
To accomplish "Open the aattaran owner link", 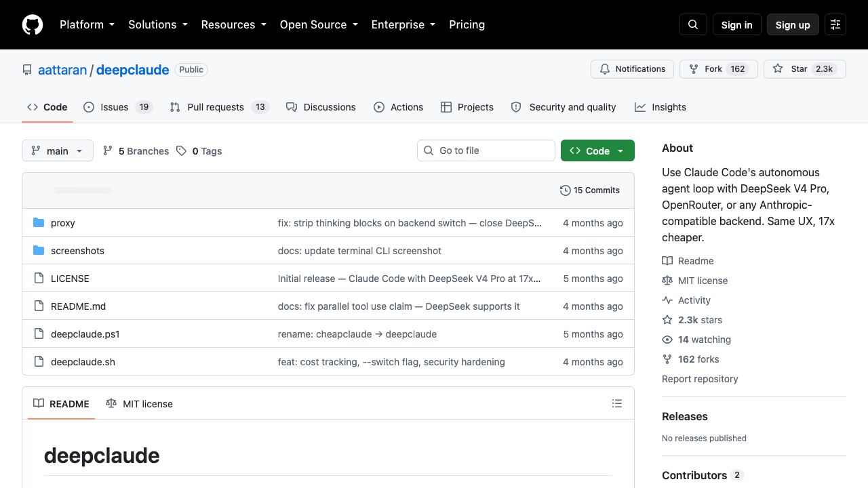I will click(62, 70).
